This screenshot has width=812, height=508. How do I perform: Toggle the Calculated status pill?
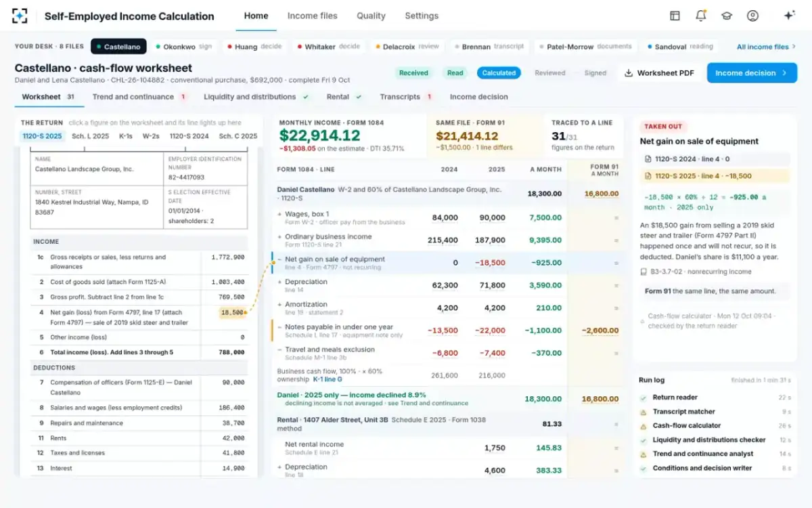point(499,73)
